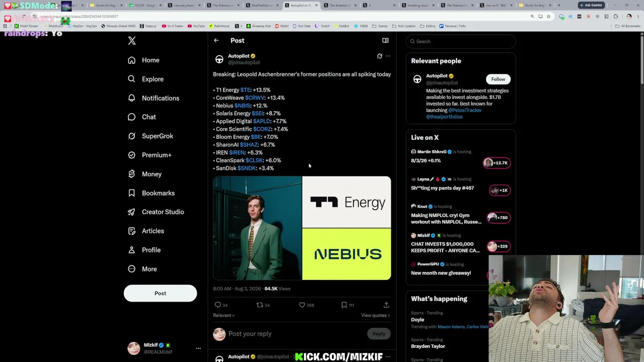Open the three-dot menu on Autopilot's post
The height and width of the screenshot is (362, 644).
pyautogui.click(x=388, y=56)
